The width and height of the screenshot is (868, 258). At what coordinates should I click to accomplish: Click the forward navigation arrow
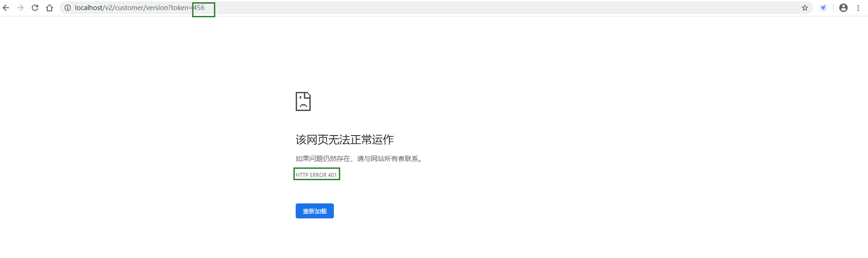pos(20,8)
